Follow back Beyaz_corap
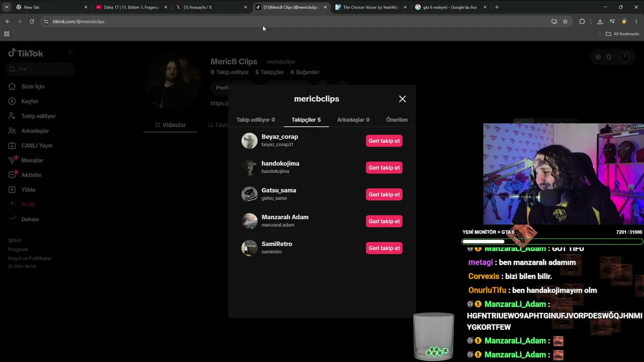644x362 pixels. pos(384,141)
